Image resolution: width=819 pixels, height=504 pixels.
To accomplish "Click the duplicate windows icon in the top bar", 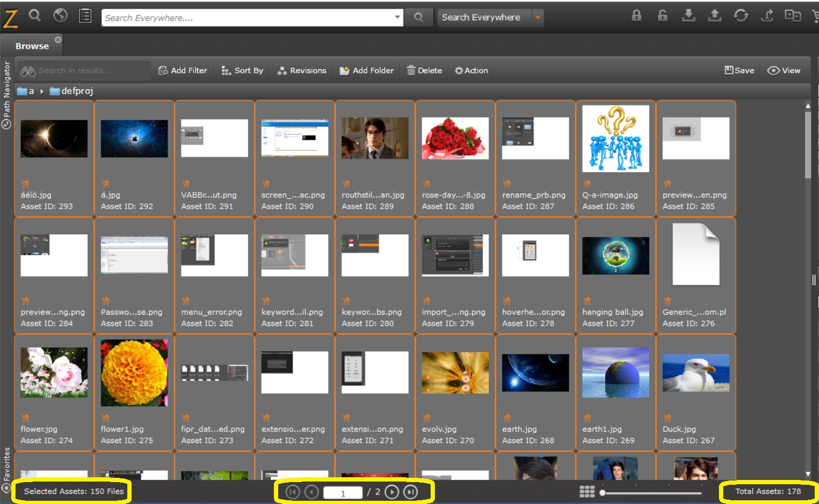I will click(793, 16).
